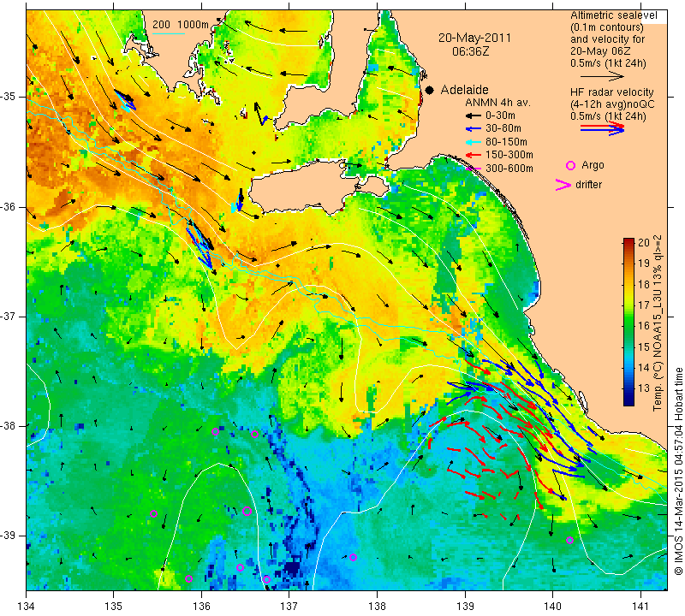
Task: Click the color bar tick label 19
Action: [644, 264]
